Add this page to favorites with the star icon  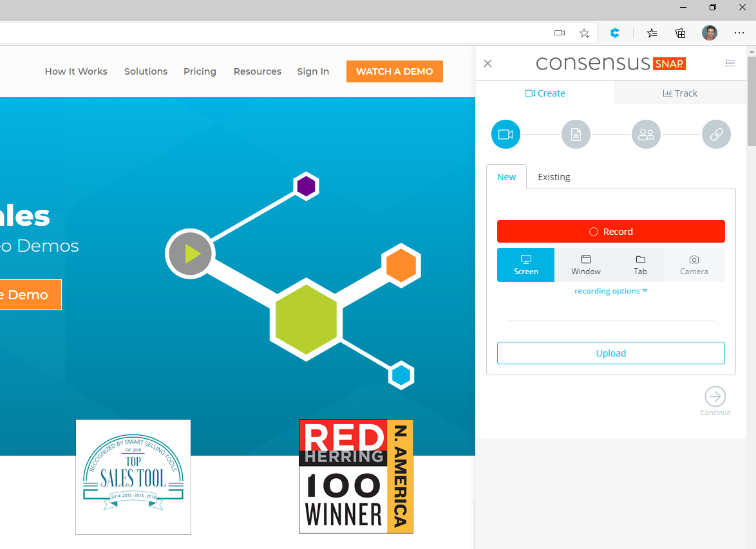point(584,33)
